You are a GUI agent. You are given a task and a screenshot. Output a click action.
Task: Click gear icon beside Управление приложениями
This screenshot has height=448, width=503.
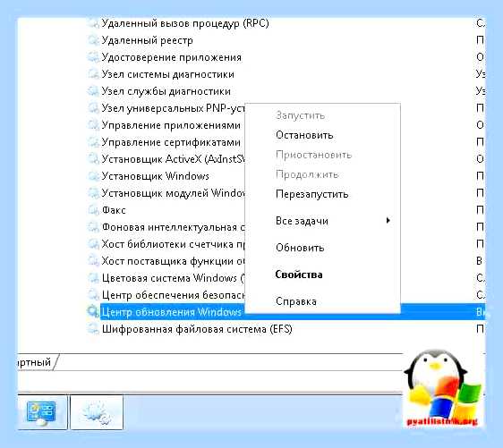pyautogui.click(x=93, y=125)
